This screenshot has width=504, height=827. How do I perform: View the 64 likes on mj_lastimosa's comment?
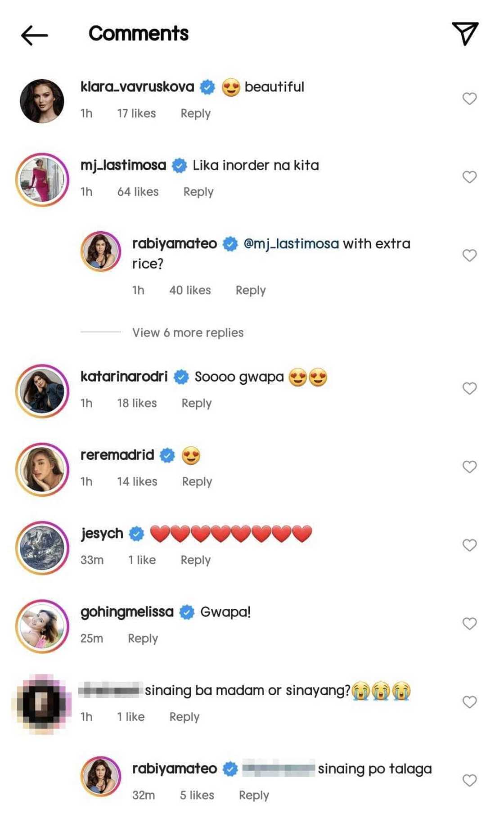[x=138, y=192]
